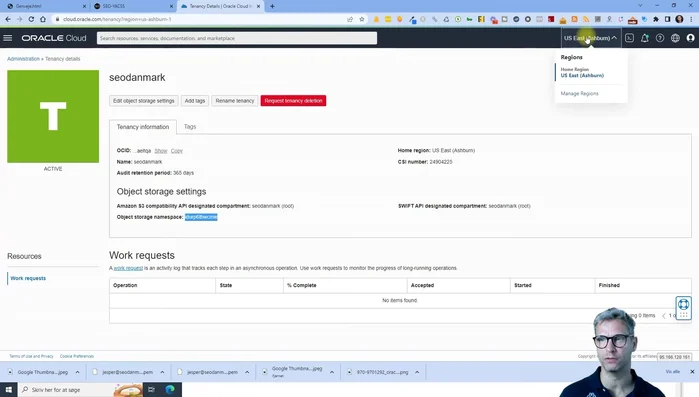Expand options for 970-9701292_orac...png download
Screen dimensions: 699x397
(417, 372)
